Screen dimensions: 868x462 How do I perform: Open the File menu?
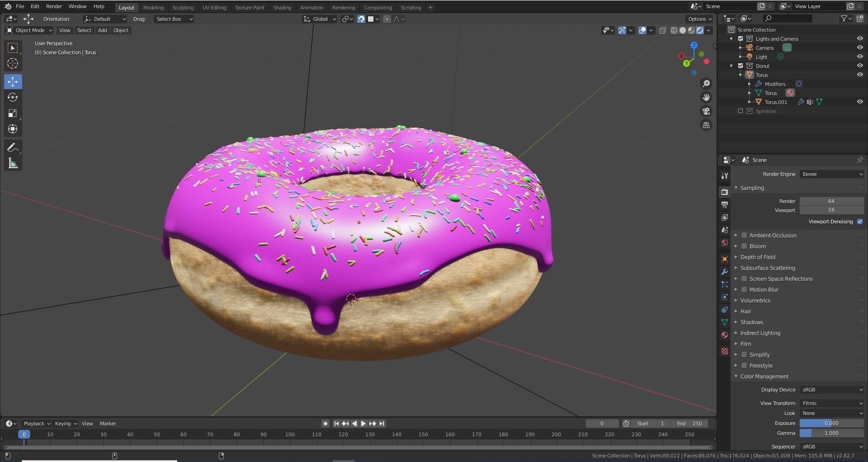pos(20,6)
